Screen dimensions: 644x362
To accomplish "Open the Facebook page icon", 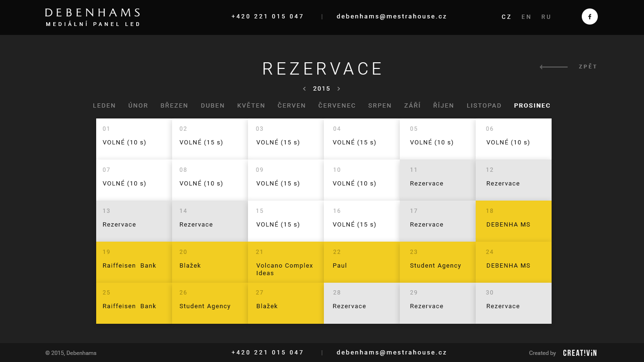I will [589, 17].
